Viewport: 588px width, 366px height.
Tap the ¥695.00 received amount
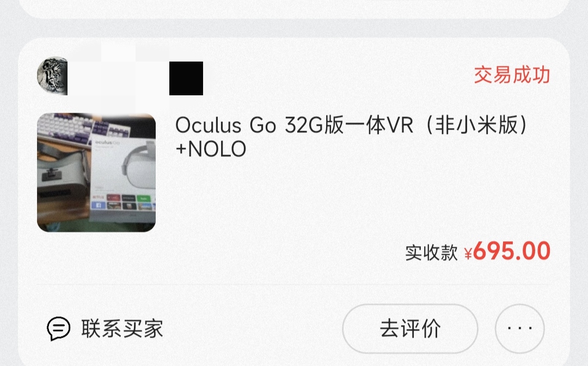(507, 251)
